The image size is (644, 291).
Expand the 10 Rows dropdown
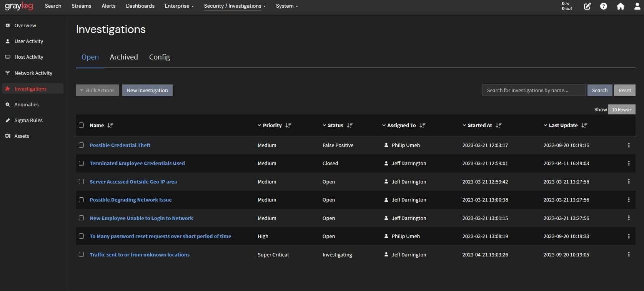click(x=621, y=110)
